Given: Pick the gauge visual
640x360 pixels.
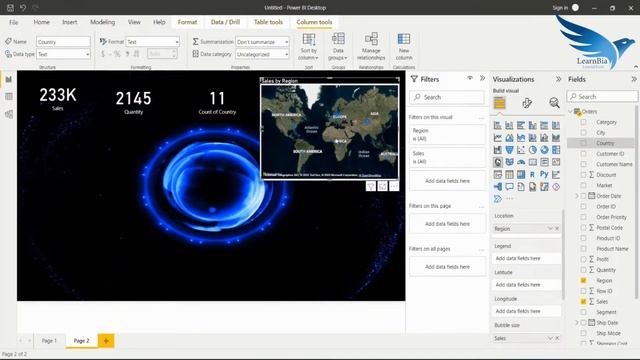Looking at the screenshot, I should click(x=521, y=162).
